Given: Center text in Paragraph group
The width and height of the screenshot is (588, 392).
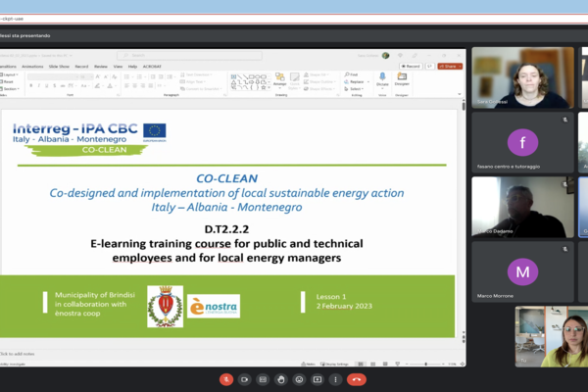Looking at the screenshot, I should pyautogui.click(x=134, y=86).
